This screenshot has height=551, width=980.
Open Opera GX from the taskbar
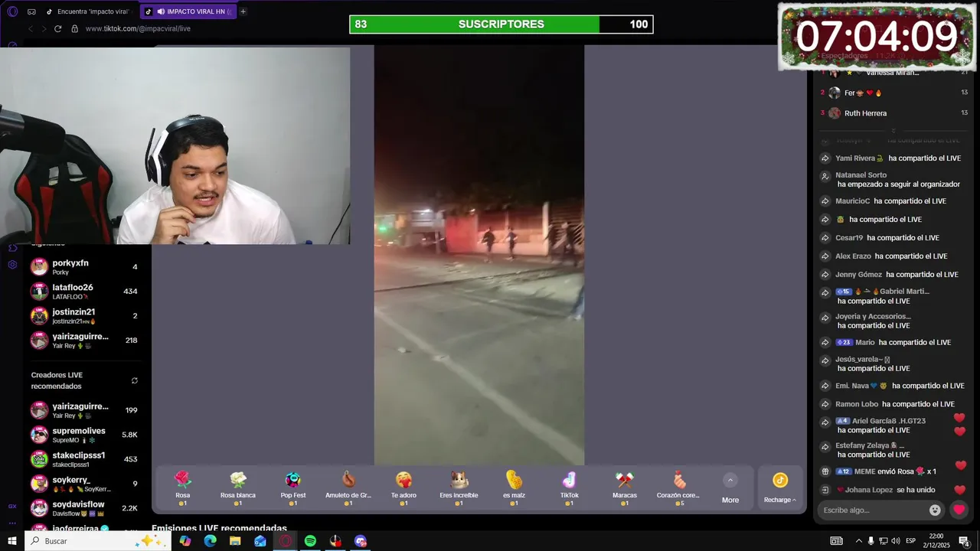point(285,541)
